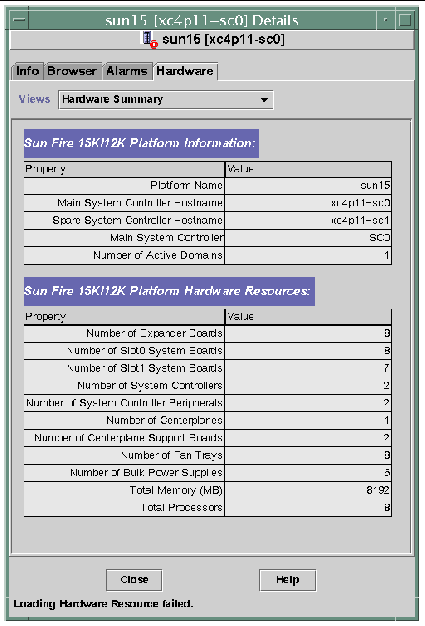
Task: Click the 8192 memory value
Action: click(378, 490)
